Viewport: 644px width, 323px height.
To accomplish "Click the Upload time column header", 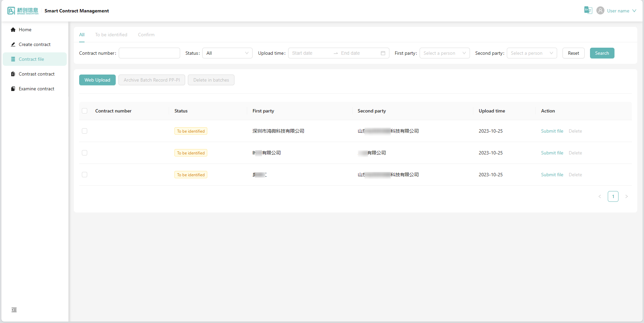I will (492, 111).
